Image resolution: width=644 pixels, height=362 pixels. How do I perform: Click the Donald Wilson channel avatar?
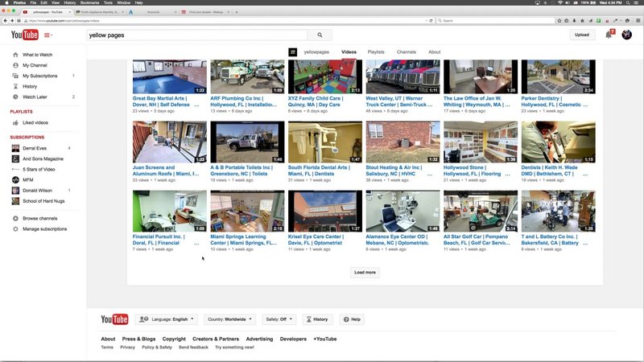[15, 191]
